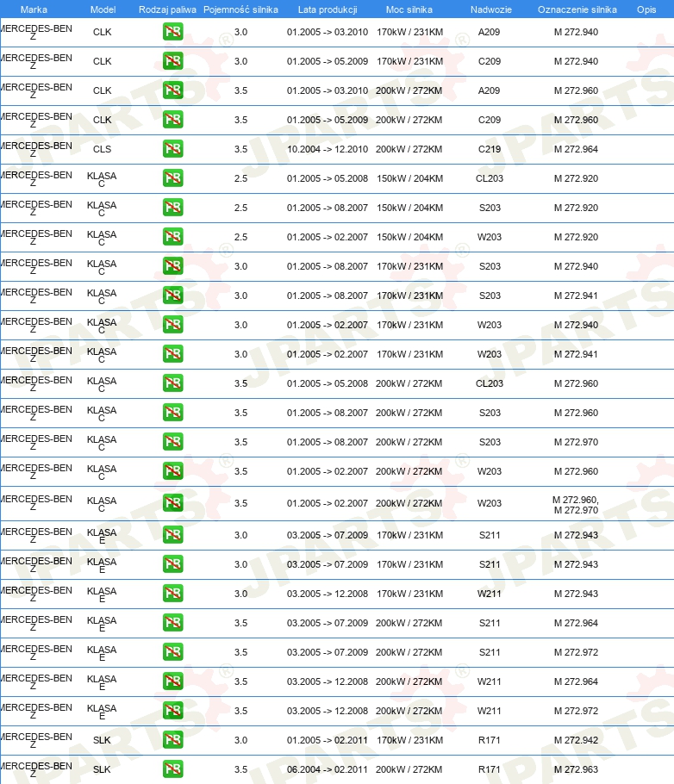674x784 pixels.
Task: Click the Moc silnika column header
Action: pyautogui.click(x=409, y=9)
